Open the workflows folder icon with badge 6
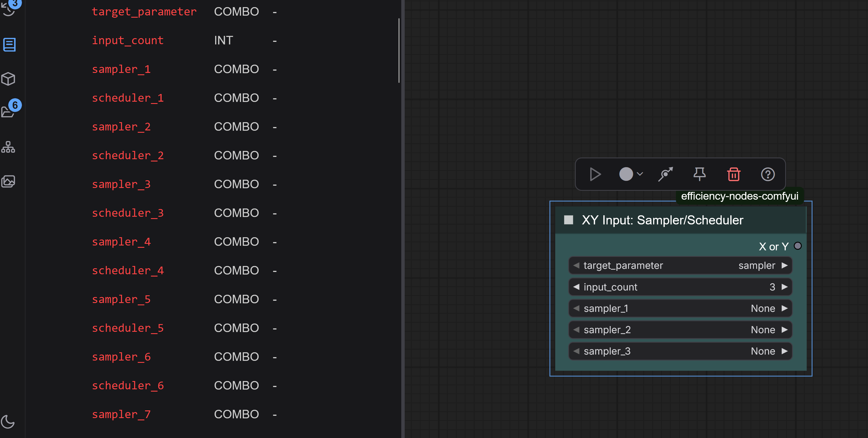The height and width of the screenshot is (438, 868). coord(9,111)
